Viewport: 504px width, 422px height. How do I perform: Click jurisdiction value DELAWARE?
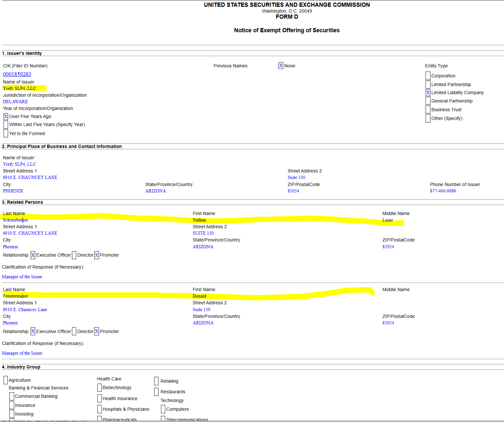[x=15, y=102]
